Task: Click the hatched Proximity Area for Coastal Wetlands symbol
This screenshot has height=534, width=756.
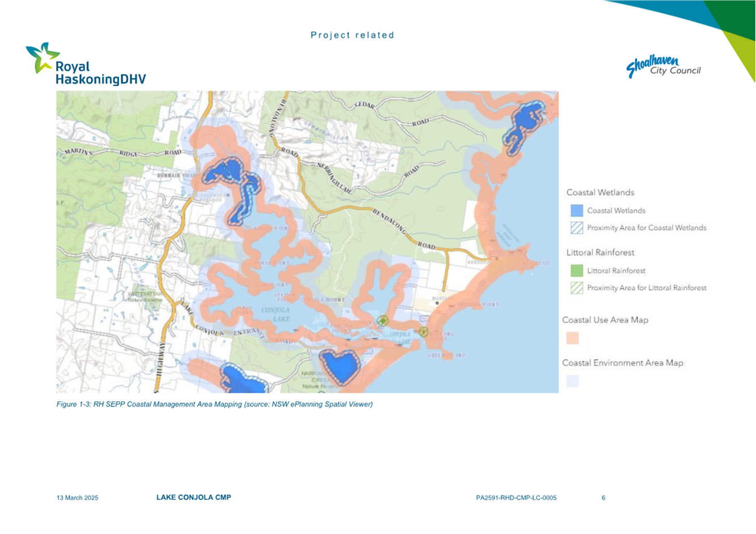Action: pos(576,228)
